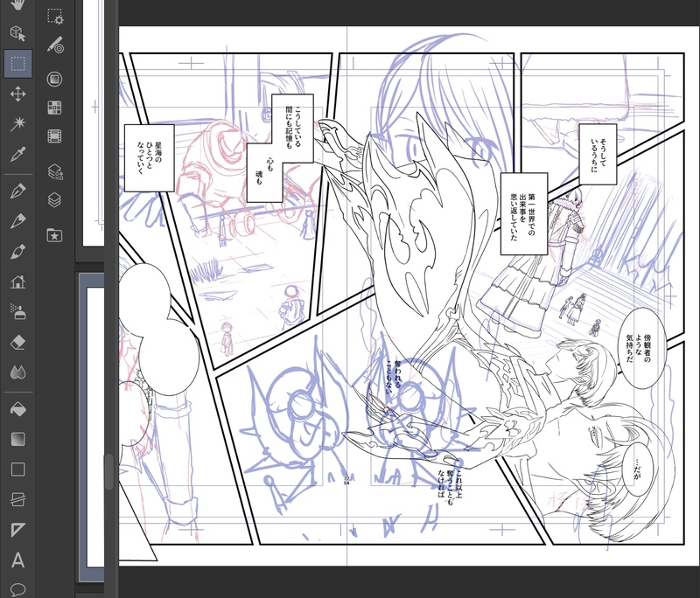Select the Gradient tool
Viewport: 700px width, 598px height.
(17, 439)
